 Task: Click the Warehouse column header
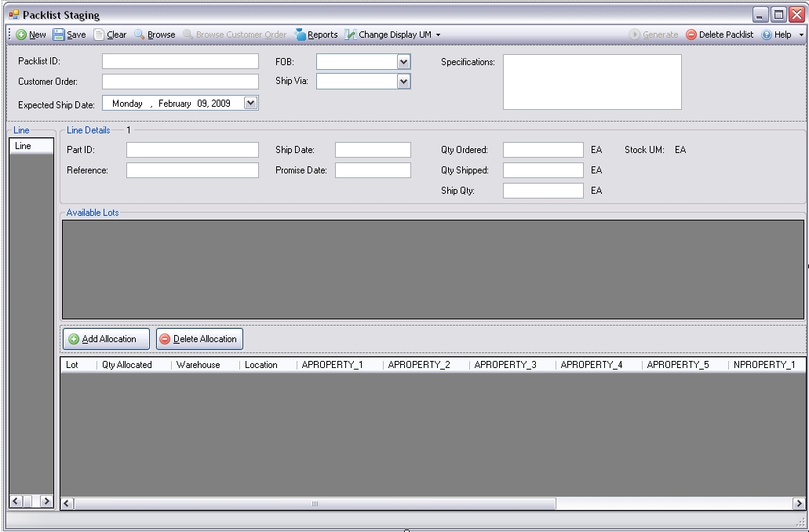[198, 365]
